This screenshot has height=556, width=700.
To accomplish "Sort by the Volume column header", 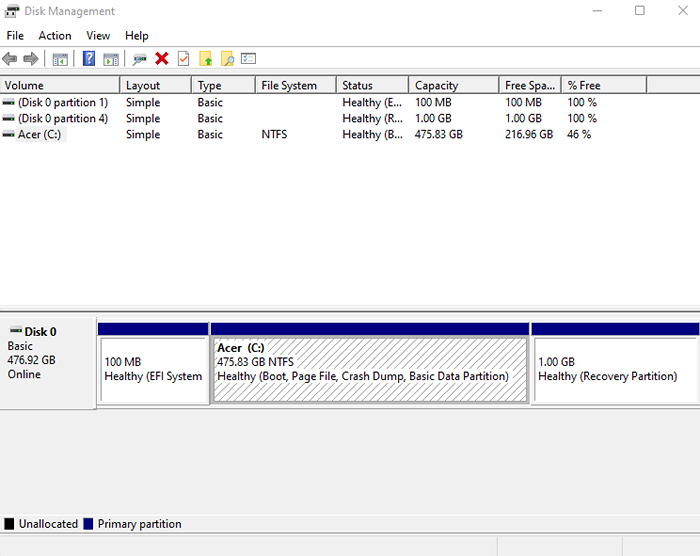I will click(60, 85).
